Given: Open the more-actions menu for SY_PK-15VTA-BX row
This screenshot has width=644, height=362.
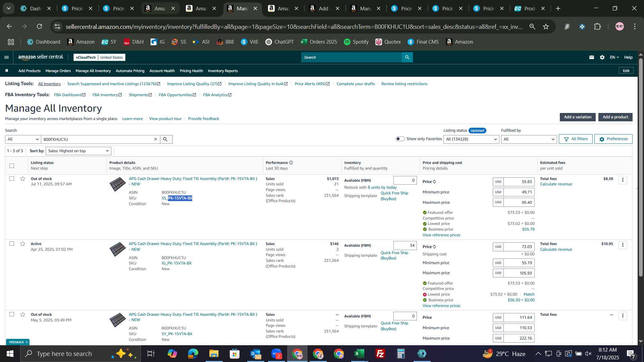Looking at the screenshot, I should 623,316.
